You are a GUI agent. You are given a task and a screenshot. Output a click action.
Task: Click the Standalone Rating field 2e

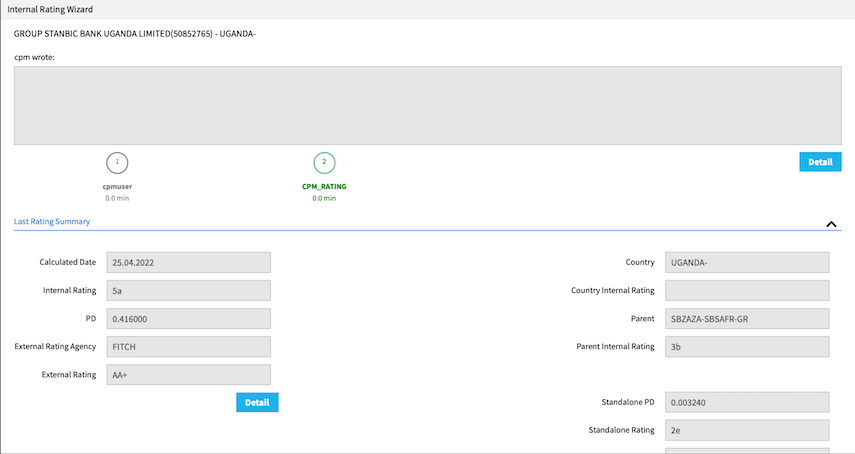747,430
